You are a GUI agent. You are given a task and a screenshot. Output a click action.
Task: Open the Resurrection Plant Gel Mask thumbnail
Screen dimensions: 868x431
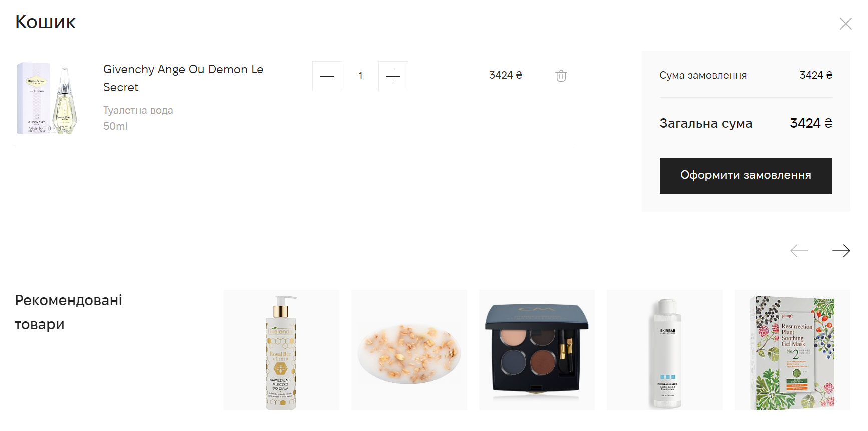(792, 350)
